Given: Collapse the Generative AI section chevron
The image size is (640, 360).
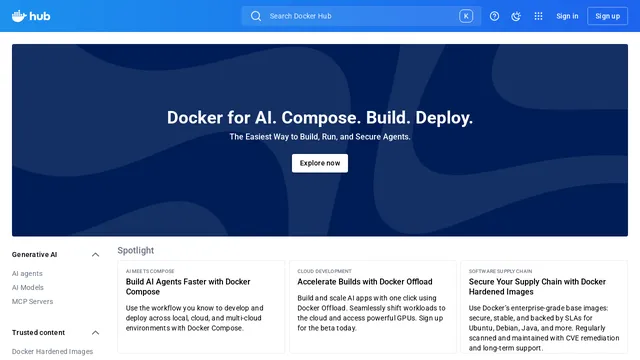Looking at the screenshot, I should click(95, 255).
